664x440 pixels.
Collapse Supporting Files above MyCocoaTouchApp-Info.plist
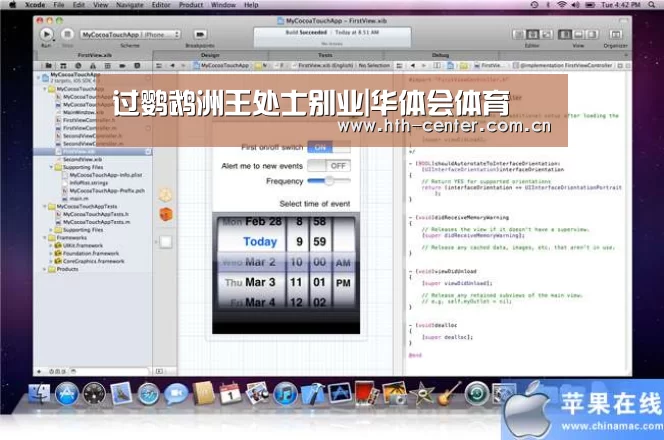52,167
